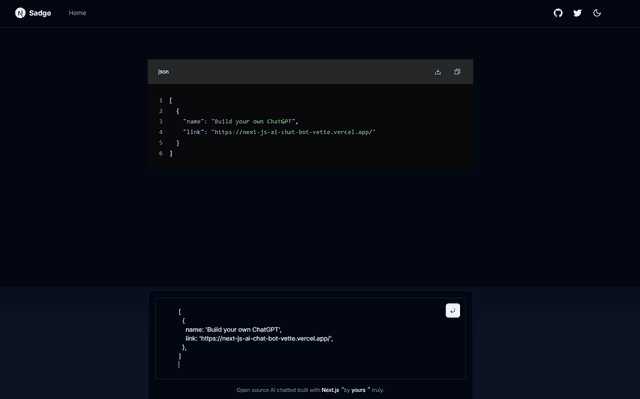Click the json language label
The width and height of the screenshot is (640, 399).
pyautogui.click(x=163, y=72)
